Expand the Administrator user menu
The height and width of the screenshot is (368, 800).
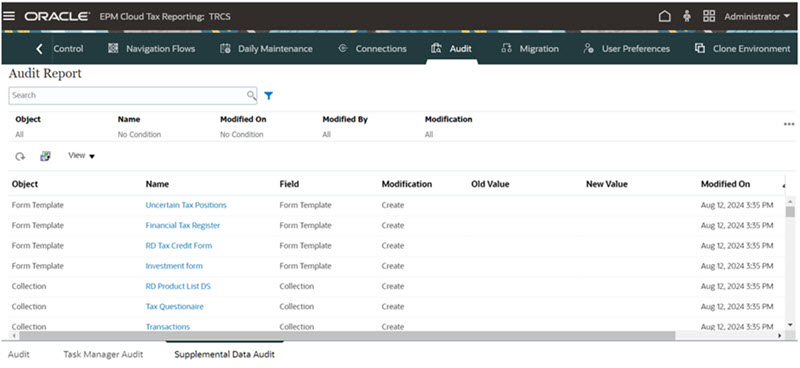click(x=757, y=17)
